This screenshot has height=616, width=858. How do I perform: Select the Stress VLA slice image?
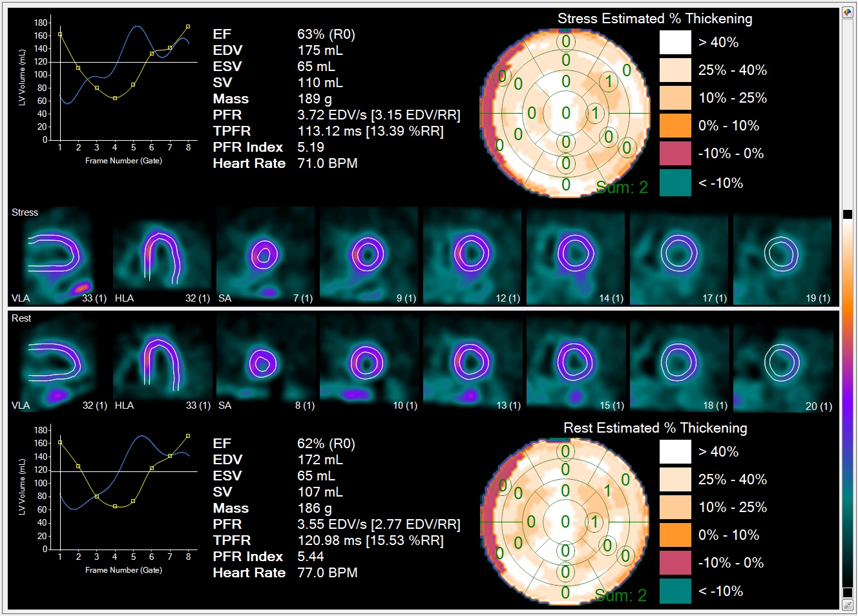(x=59, y=256)
